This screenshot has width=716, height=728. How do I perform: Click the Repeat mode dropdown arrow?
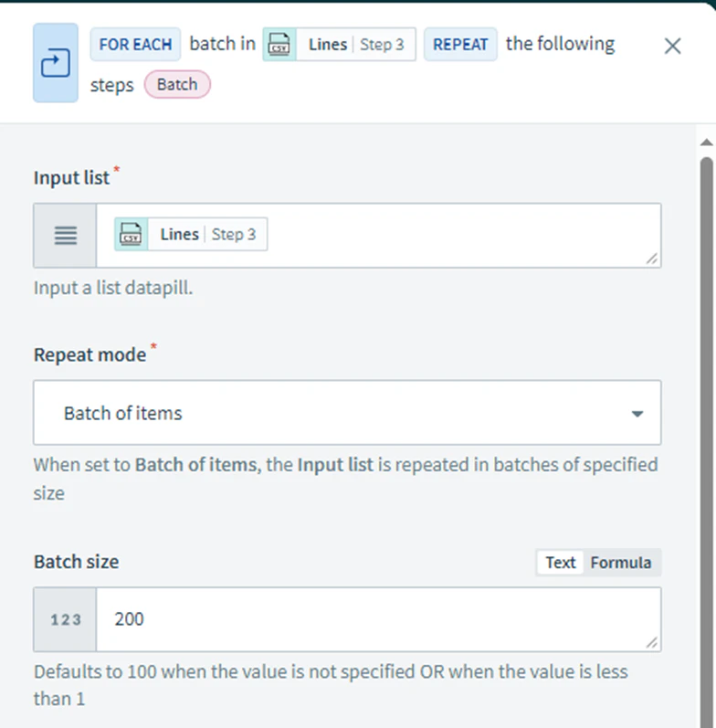click(x=637, y=413)
